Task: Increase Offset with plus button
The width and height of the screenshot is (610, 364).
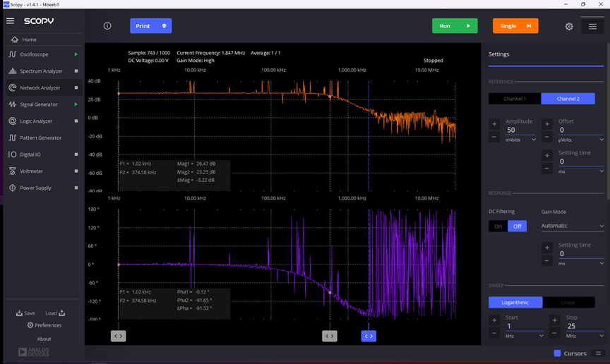Action: click(x=547, y=124)
